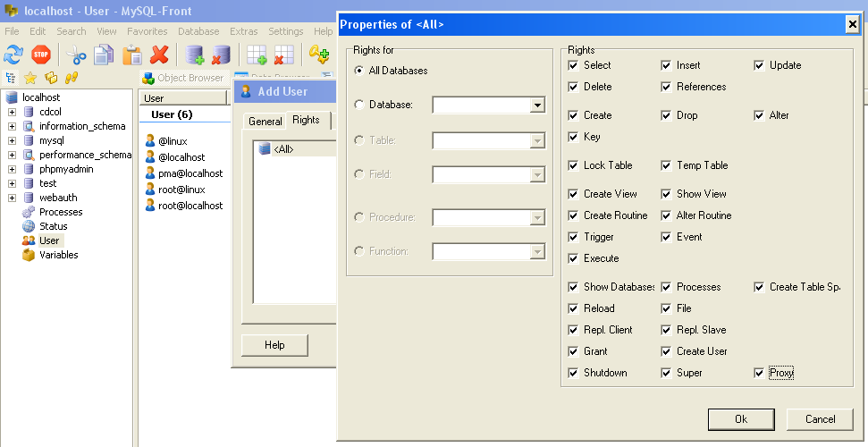Select root@localhost in the user list
The image size is (868, 447).
pos(190,206)
